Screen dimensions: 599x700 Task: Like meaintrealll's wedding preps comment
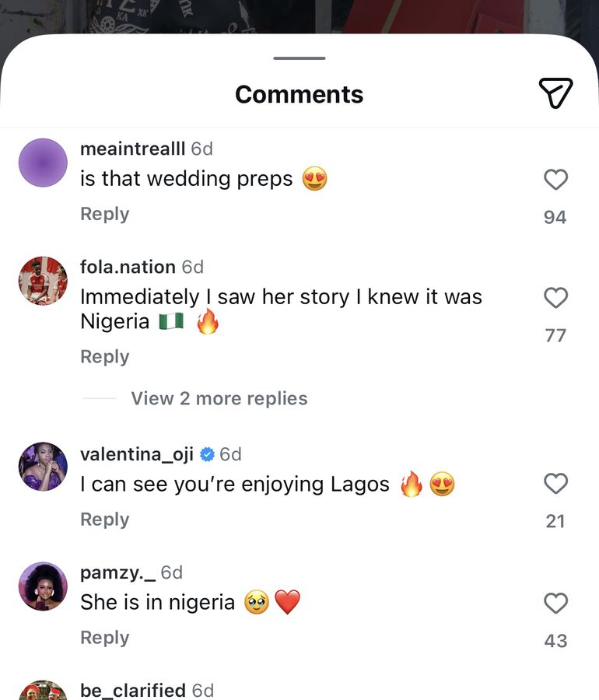pyautogui.click(x=555, y=180)
